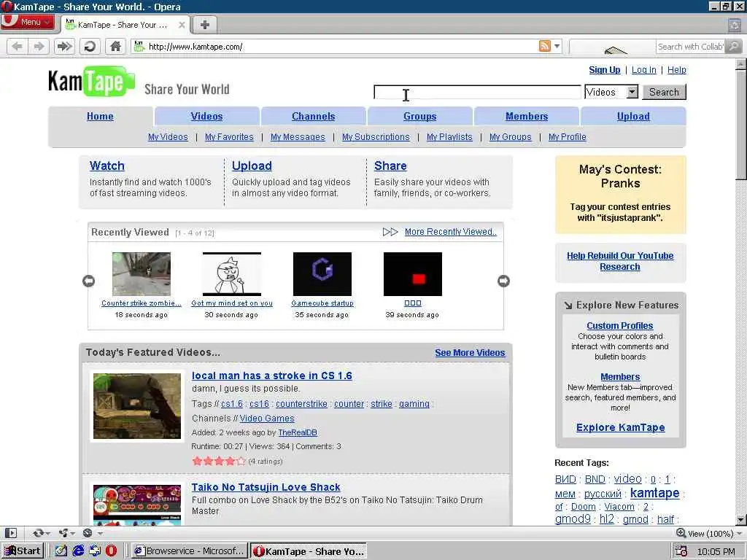Click the system tray scheduler icon
Image resolution: width=747 pixels, height=560 pixels.
pyautogui.click(x=681, y=551)
